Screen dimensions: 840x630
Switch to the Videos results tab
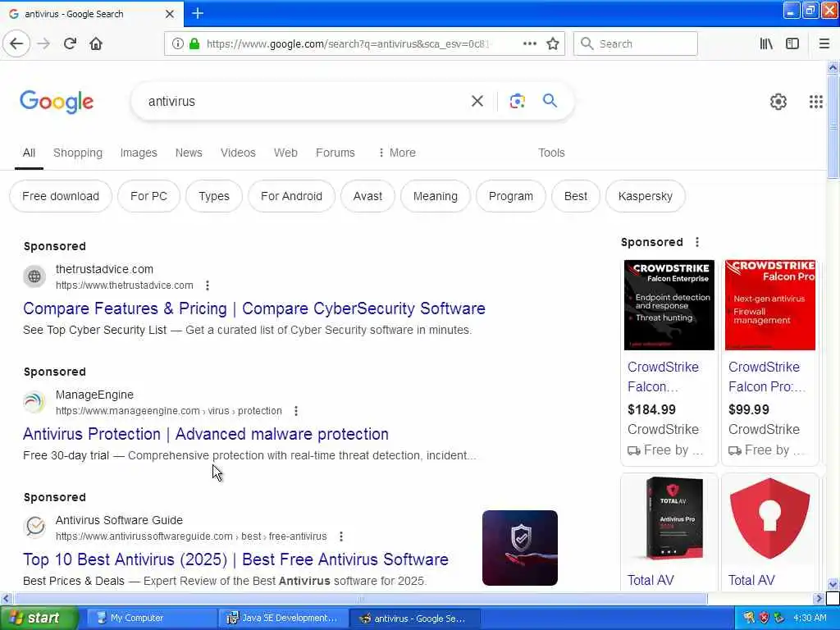(238, 153)
